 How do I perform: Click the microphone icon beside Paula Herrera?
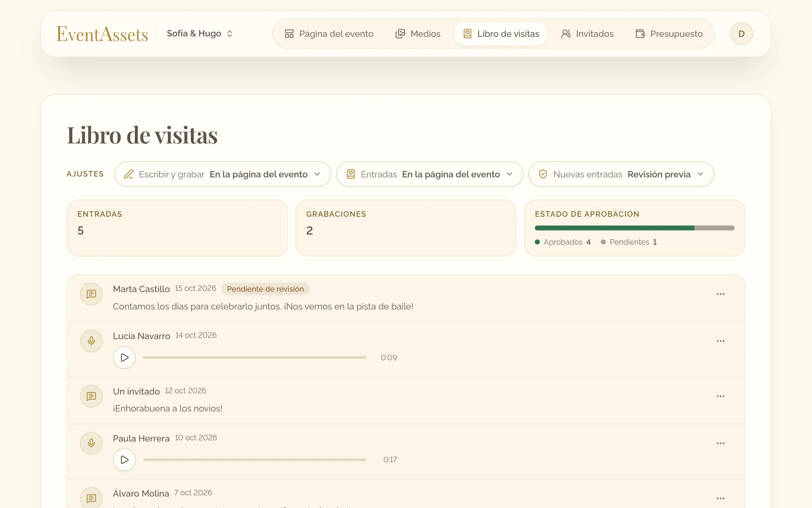click(91, 443)
